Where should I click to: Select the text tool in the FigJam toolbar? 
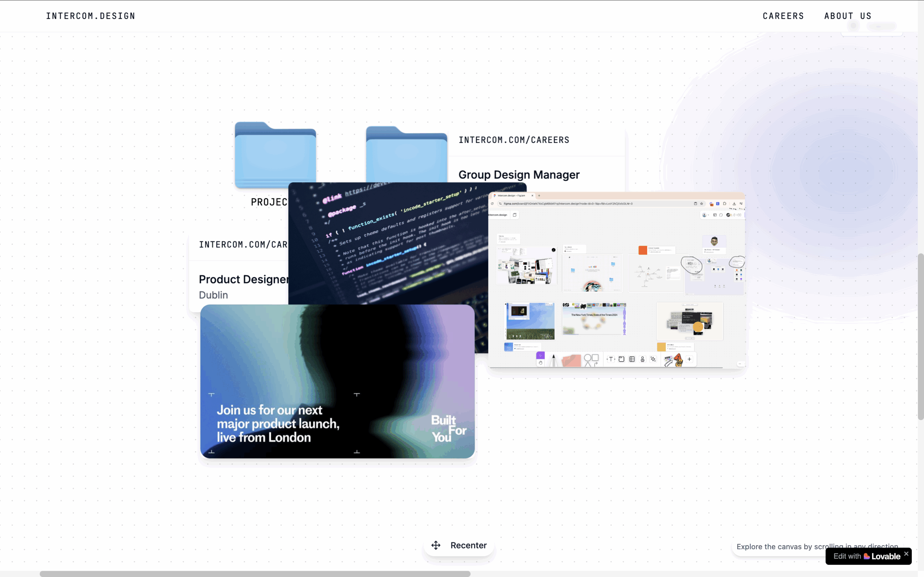point(611,359)
